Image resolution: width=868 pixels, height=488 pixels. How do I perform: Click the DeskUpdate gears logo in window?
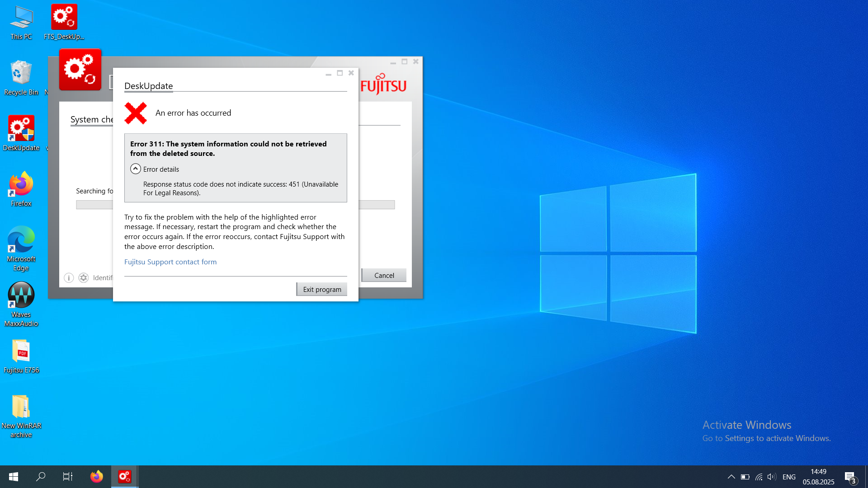click(80, 70)
